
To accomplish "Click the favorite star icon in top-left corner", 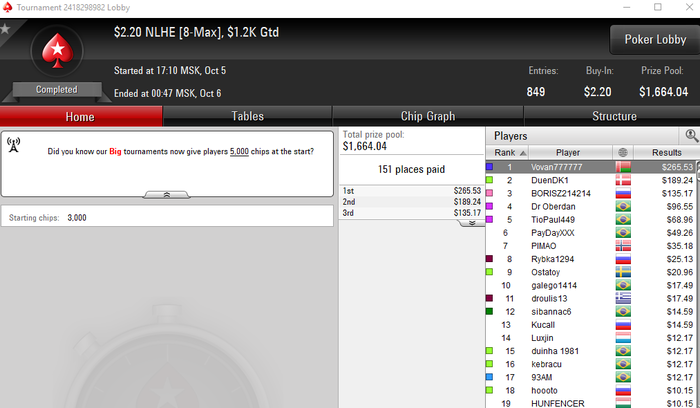I will (x=5, y=29).
